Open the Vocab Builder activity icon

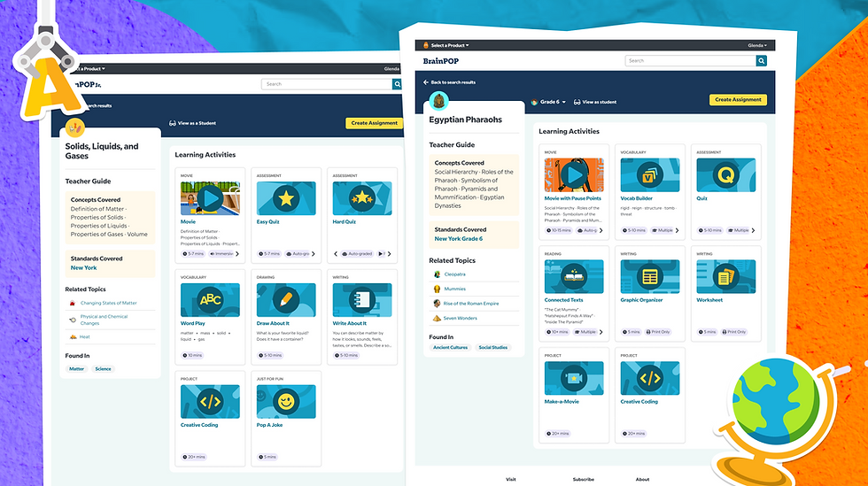click(x=649, y=175)
